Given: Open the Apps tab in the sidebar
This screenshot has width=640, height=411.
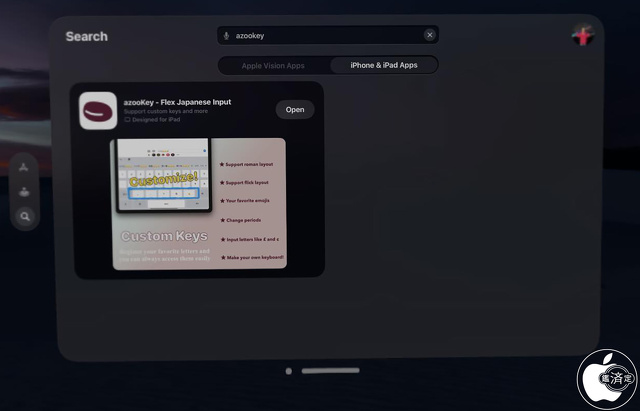Looking at the screenshot, I should (24, 166).
